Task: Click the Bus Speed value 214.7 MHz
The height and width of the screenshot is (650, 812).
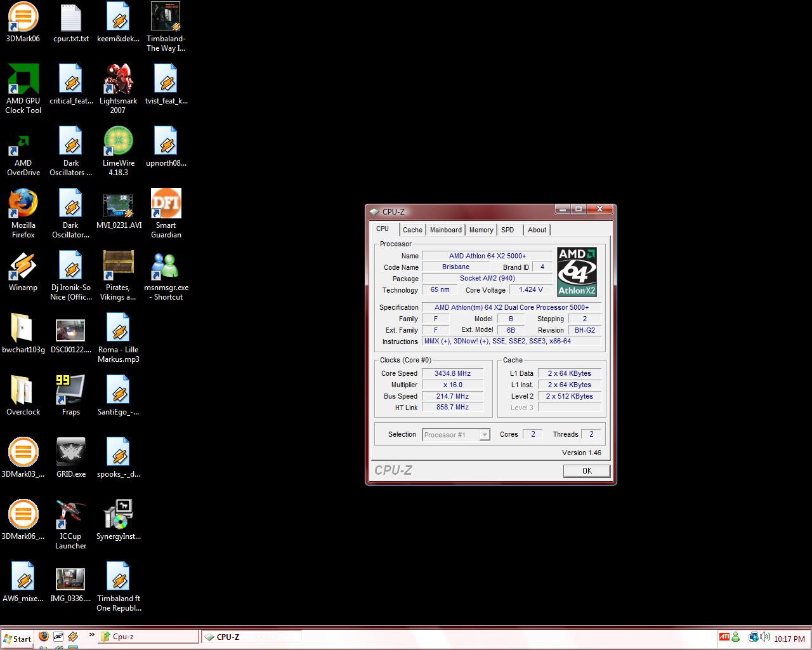Action: click(x=452, y=396)
